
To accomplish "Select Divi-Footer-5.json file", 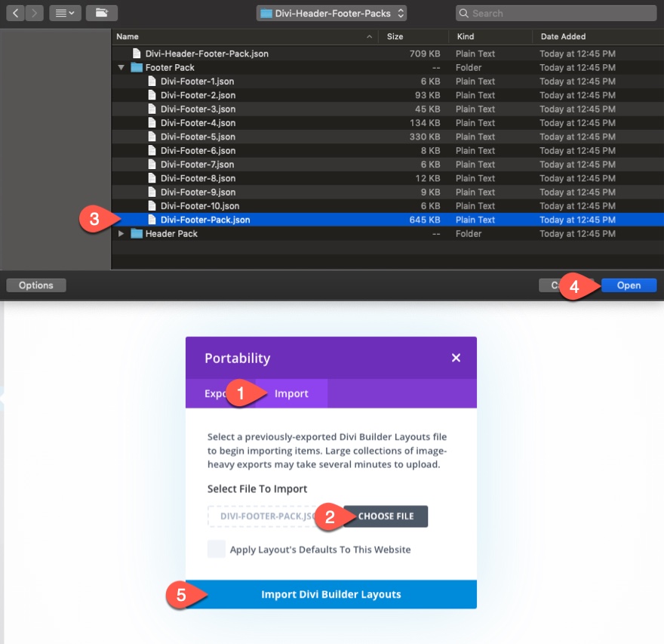I will (388, 137).
